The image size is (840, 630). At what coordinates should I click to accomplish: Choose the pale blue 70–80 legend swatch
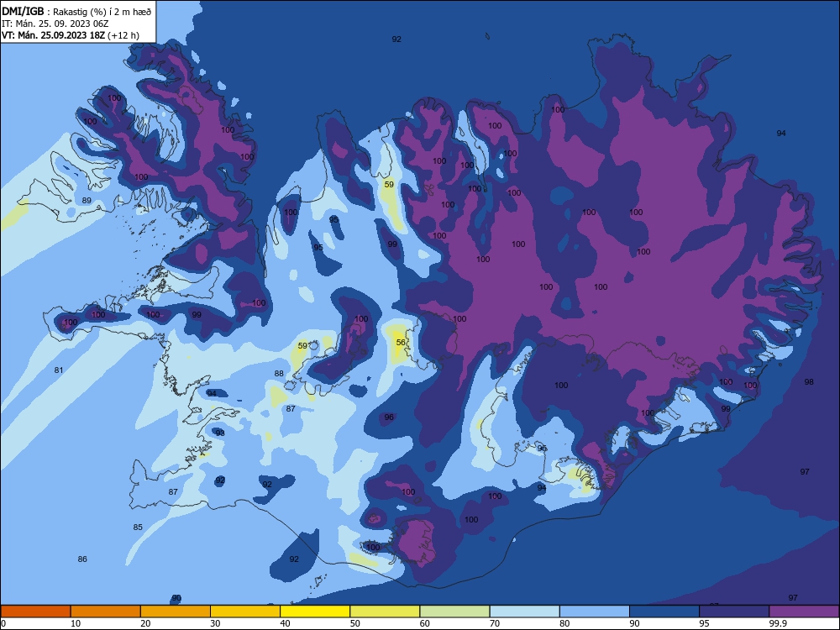(524, 612)
